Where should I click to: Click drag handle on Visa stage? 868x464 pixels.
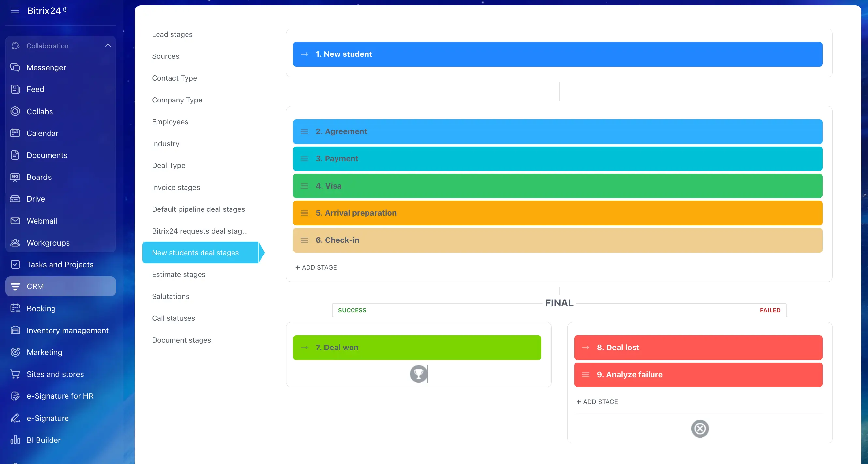tap(304, 186)
